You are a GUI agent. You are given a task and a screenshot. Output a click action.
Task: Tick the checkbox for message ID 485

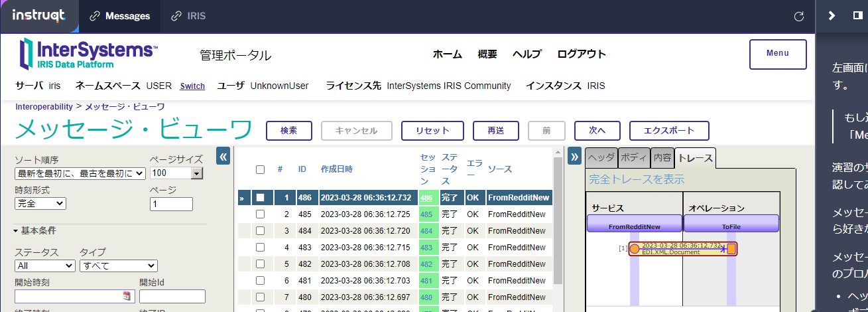(x=261, y=214)
